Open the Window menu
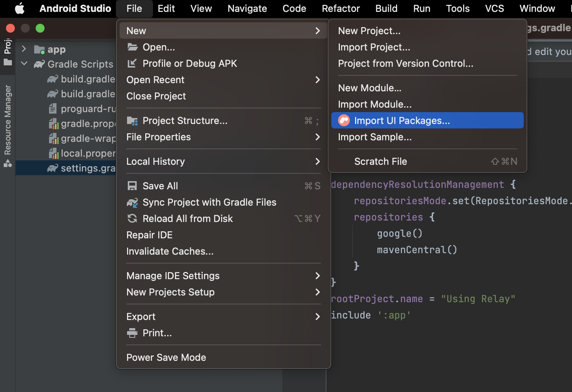Image resolution: width=572 pixels, height=392 pixels. [537, 9]
